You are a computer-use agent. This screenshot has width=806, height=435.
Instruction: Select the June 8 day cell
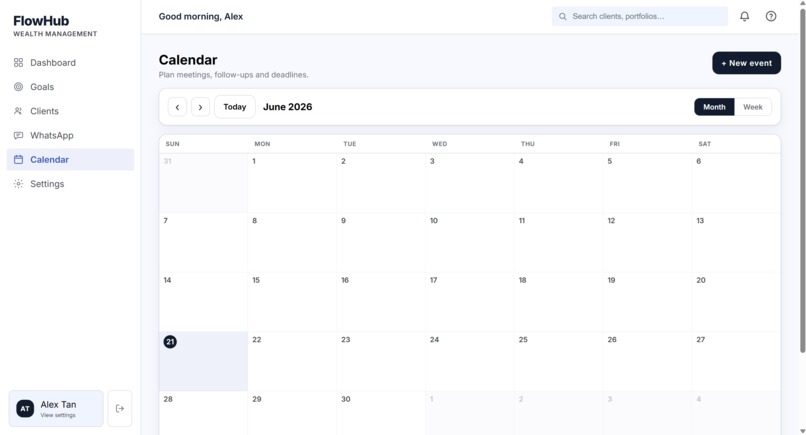(x=292, y=243)
